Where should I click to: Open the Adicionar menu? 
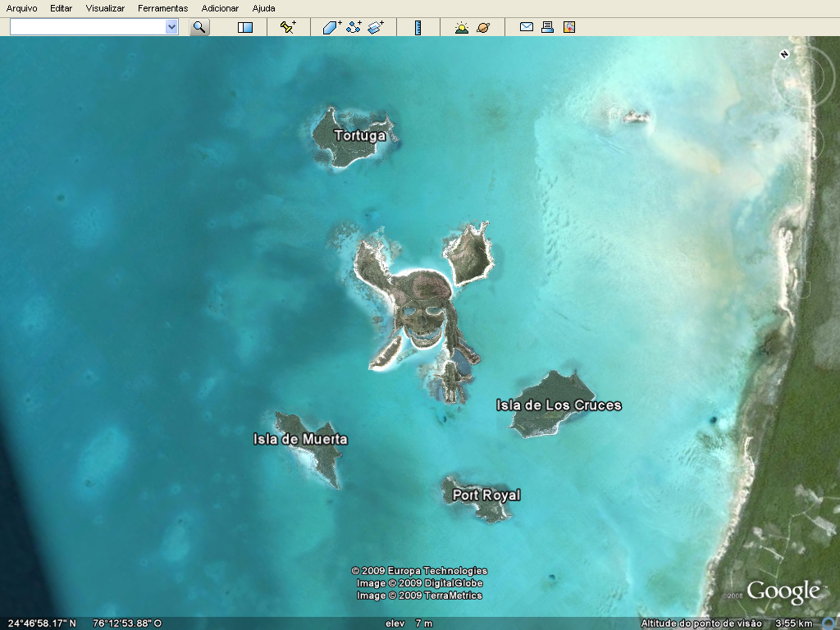[x=220, y=8]
